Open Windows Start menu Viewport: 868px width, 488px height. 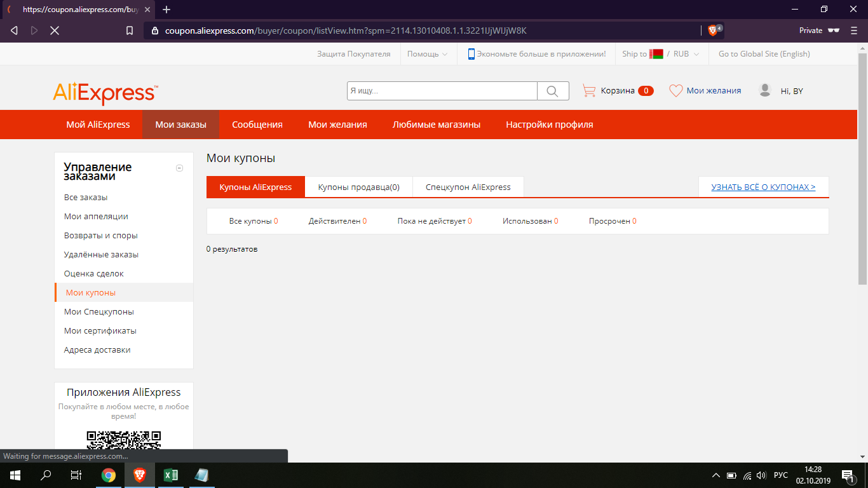(15, 475)
